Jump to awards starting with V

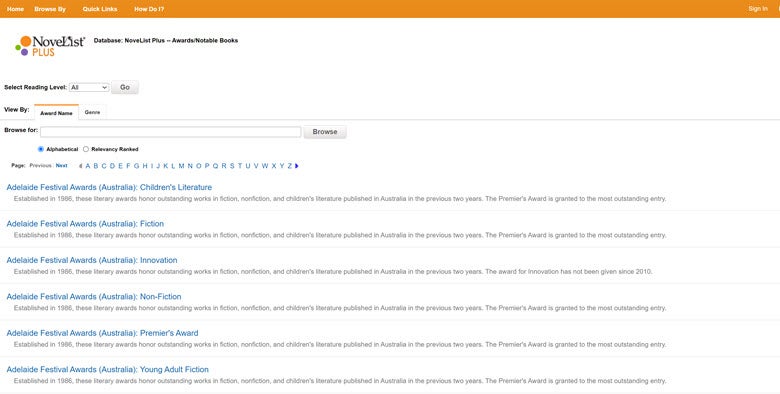point(256,166)
